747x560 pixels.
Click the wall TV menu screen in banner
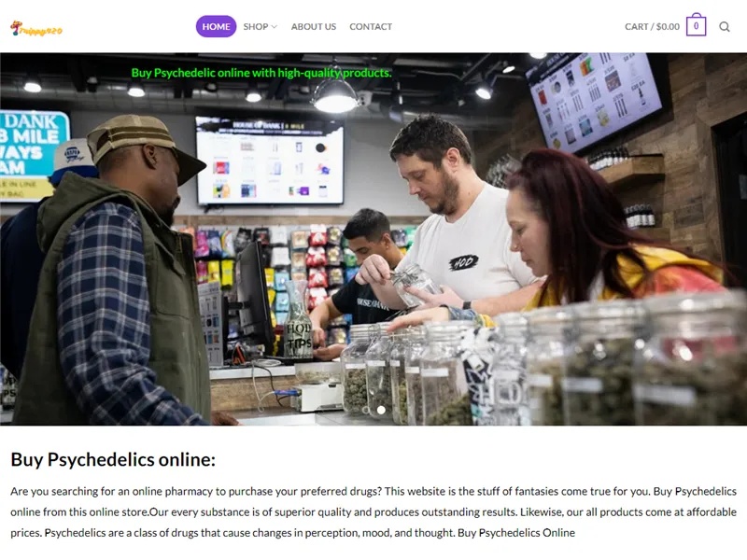270,161
